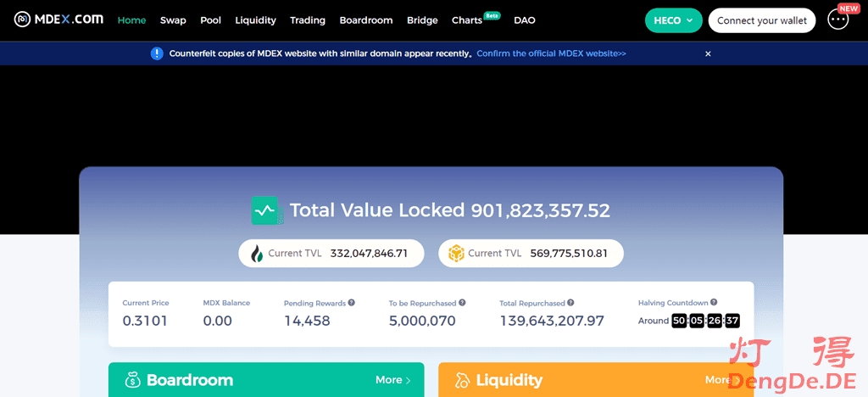Expand Boardroom section via More
868x397 pixels.
(392, 380)
